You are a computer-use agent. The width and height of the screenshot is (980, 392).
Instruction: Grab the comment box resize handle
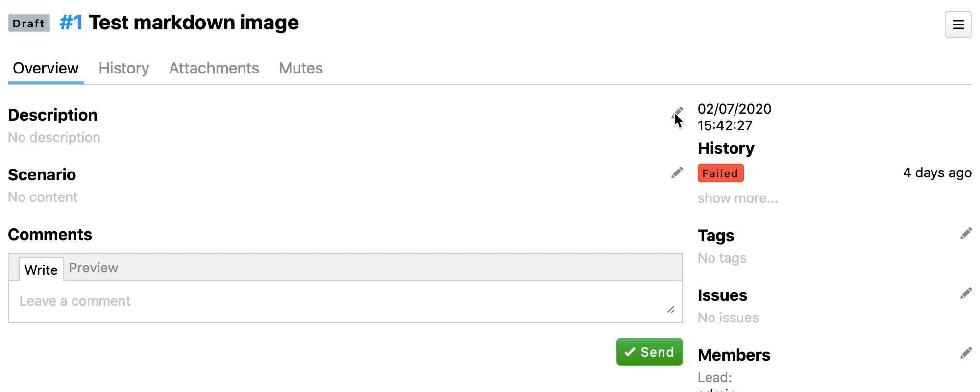(x=671, y=310)
